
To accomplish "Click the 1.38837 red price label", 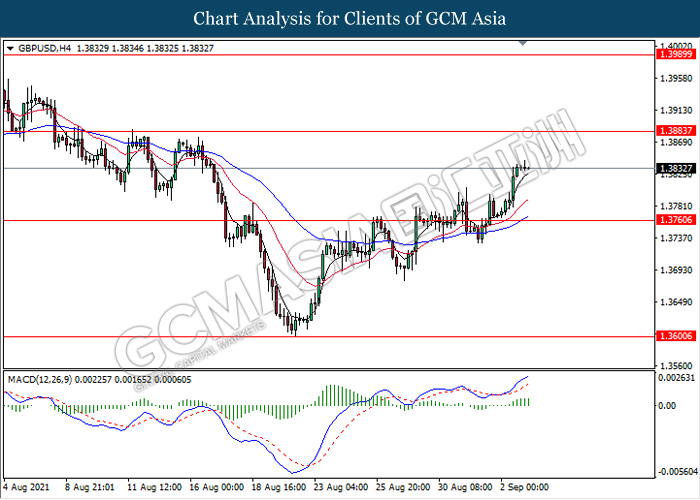I will (x=676, y=130).
